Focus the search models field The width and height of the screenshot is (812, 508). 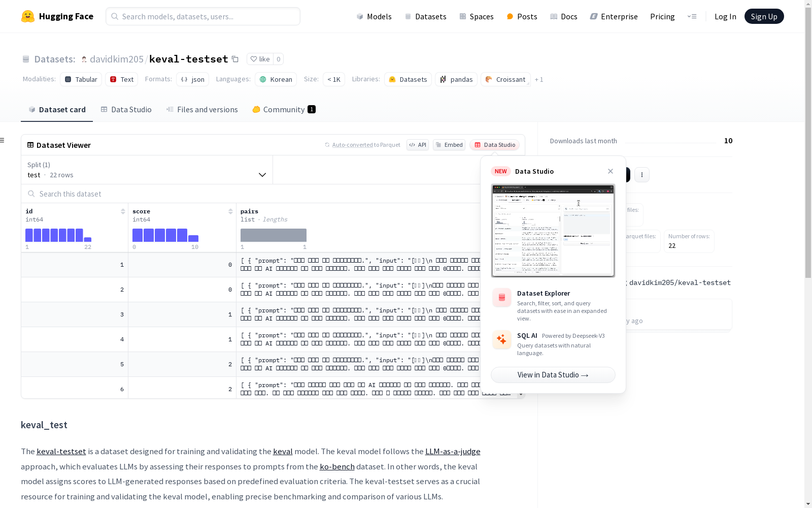(203, 16)
